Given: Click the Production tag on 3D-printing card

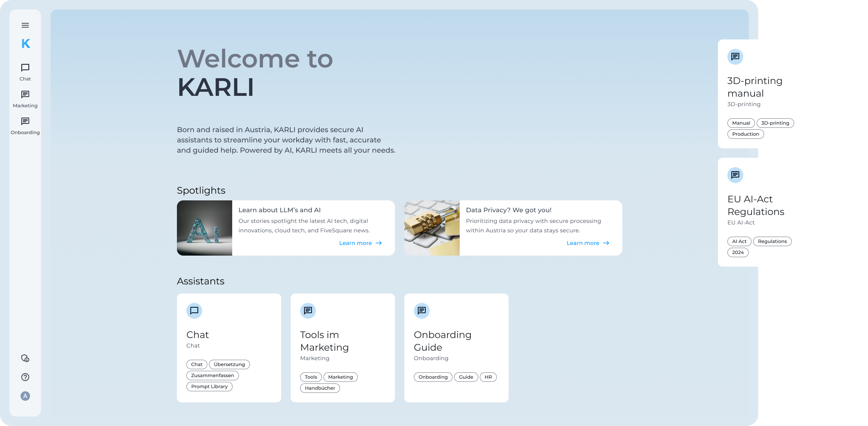Looking at the screenshot, I should point(745,134).
